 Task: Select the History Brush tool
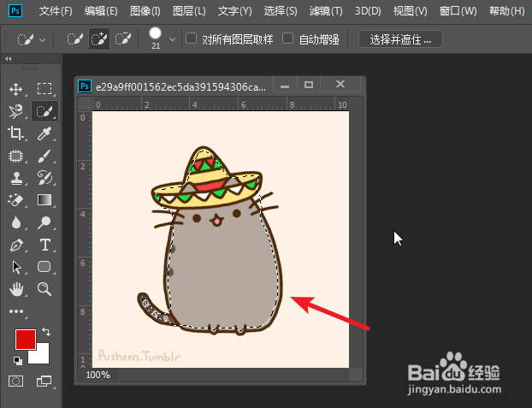pos(44,178)
